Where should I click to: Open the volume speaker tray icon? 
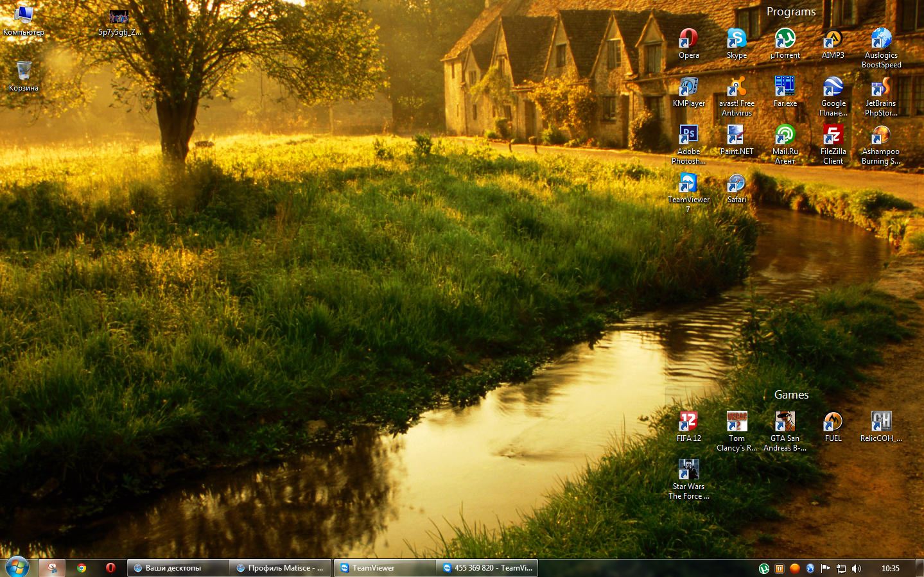tap(857, 569)
